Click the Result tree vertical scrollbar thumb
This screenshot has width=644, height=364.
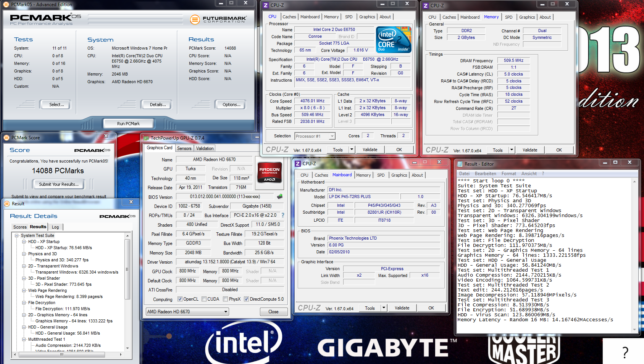tap(128, 269)
